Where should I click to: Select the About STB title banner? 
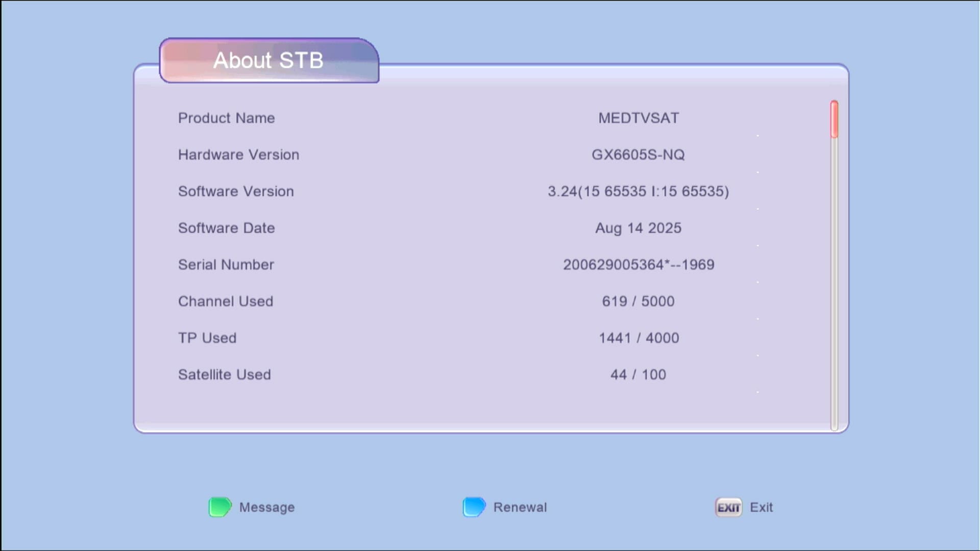[268, 60]
